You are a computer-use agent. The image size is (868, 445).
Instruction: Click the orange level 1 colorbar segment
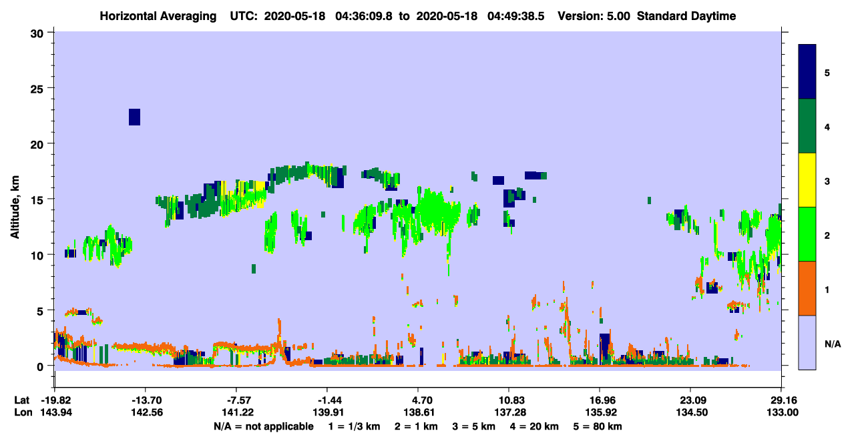coord(807,288)
